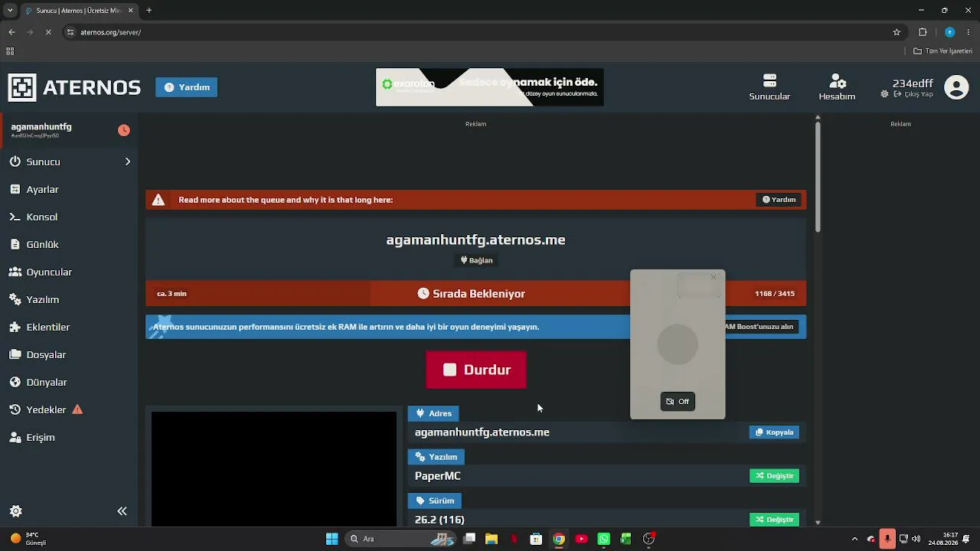Show hidden system tray icons

pos(854,539)
